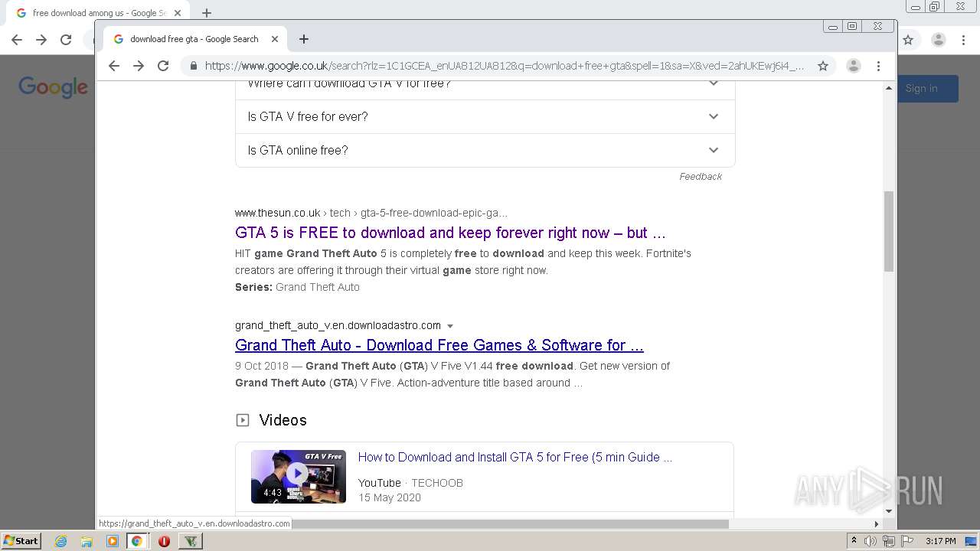Open the profile avatar in background window
980x551 pixels.
pos(939,40)
